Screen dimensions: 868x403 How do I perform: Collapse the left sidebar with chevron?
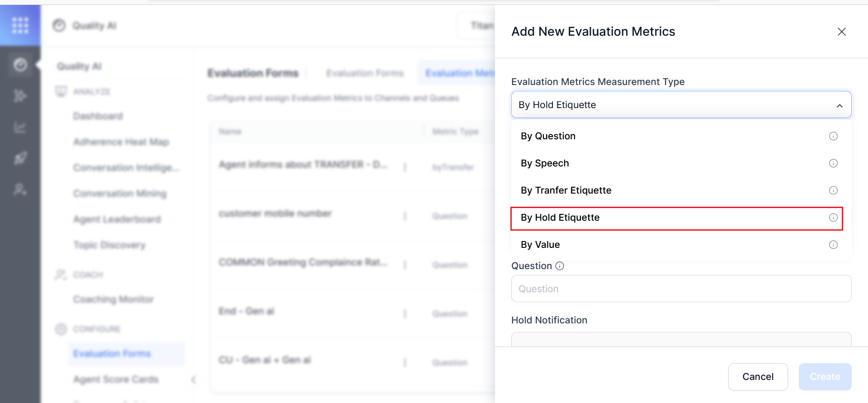(193, 379)
